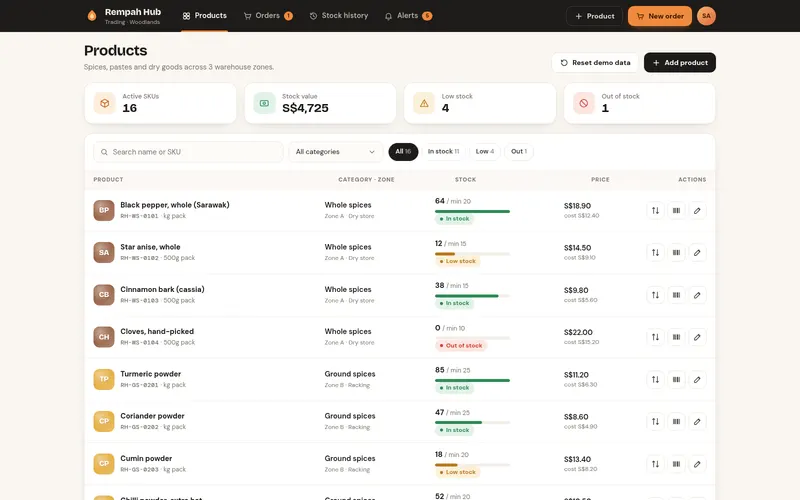
Task: Click the + Product header button
Action: (x=594, y=16)
